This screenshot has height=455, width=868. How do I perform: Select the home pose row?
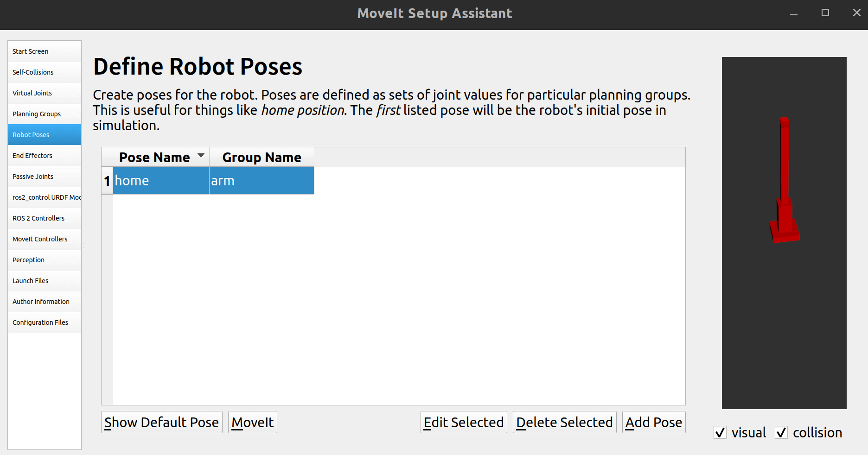(160, 181)
